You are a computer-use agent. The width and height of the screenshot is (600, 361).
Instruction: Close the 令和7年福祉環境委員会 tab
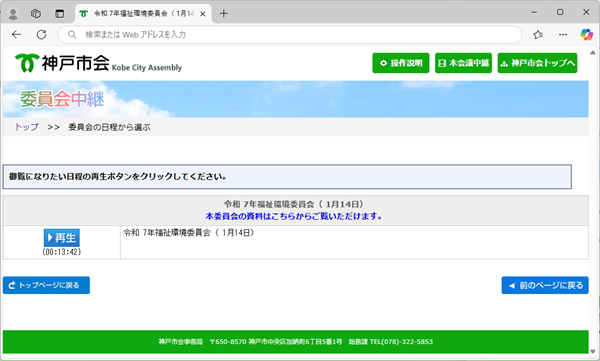pos(203,14)
